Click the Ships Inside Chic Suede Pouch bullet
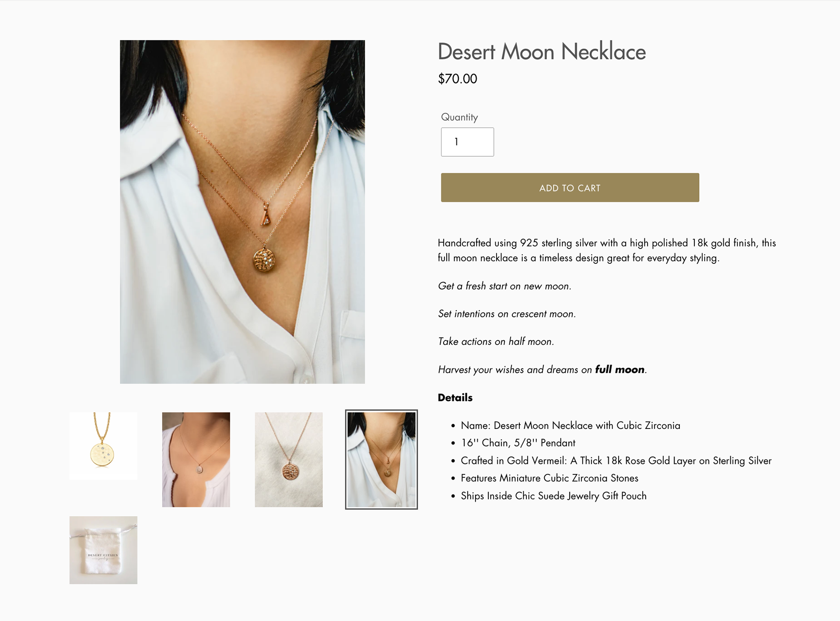 (x=553, y=496)
